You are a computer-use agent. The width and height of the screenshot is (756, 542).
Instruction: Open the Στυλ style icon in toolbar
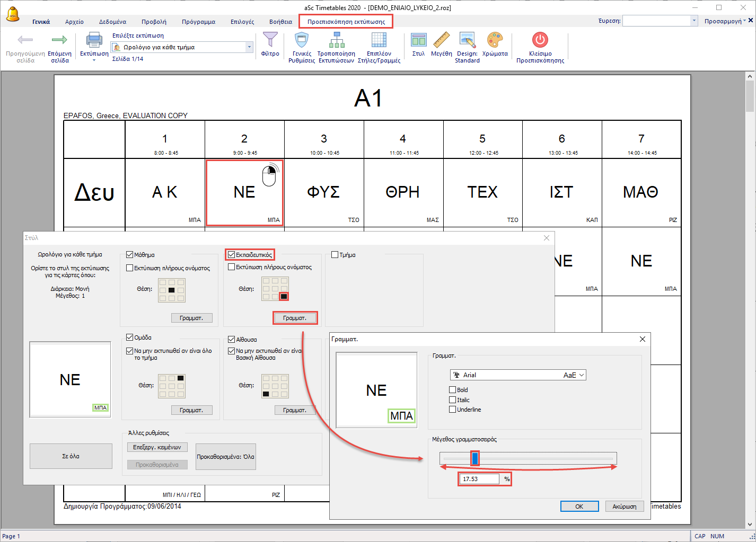418,40
